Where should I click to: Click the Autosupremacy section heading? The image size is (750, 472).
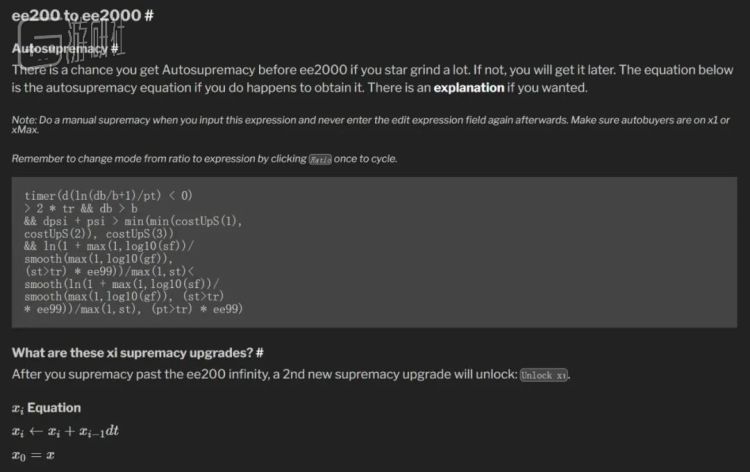[60, 48]
